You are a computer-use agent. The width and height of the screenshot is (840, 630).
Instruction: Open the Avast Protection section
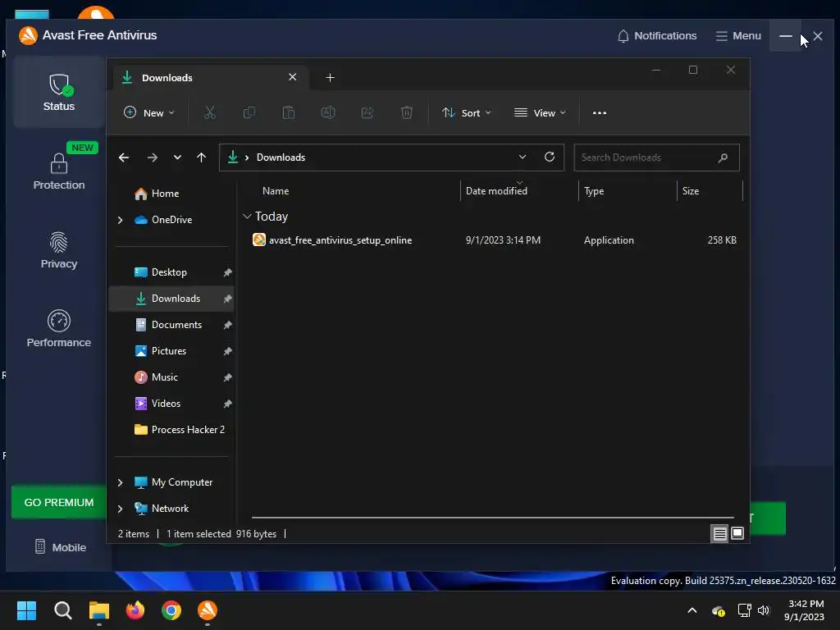click(59, 171)
